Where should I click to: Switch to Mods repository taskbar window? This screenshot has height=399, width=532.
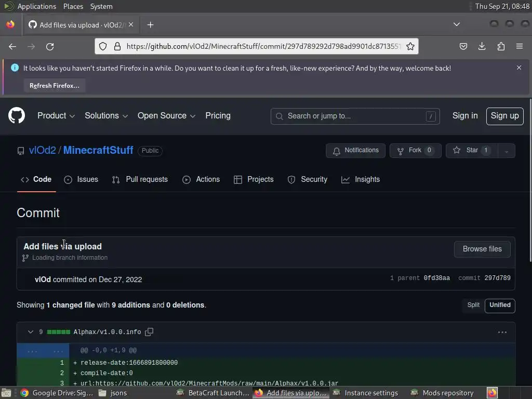coord(442,393)
